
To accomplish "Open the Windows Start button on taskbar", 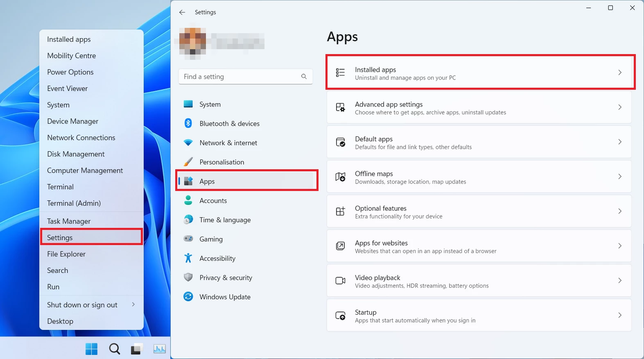I will point(92,349).
